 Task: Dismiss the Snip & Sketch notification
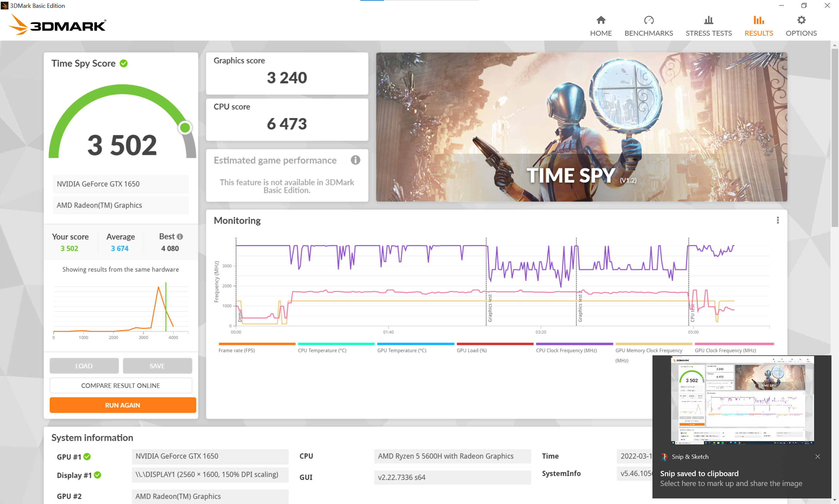[817, 457]
